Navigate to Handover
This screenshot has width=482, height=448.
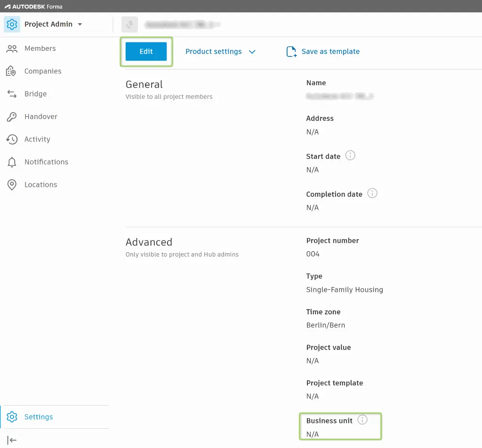point(41,116)
